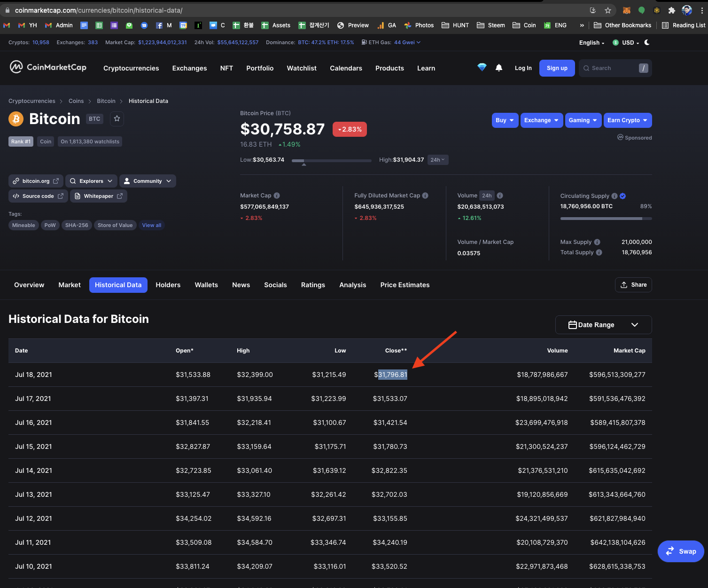Image resolution: width=708 pixels, height=588 pixels.
Task: Click the Circulating Supply info icon
Action: coord(615,196)
